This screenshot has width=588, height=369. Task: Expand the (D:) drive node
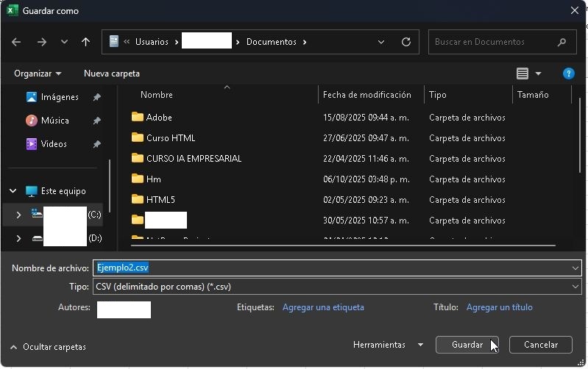[18, 238]
